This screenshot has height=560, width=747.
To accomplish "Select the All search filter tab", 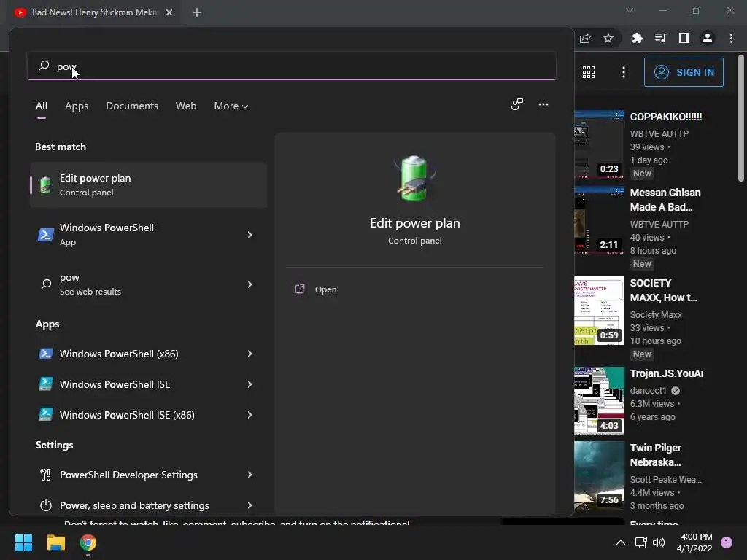I will [x=42, y=106].
